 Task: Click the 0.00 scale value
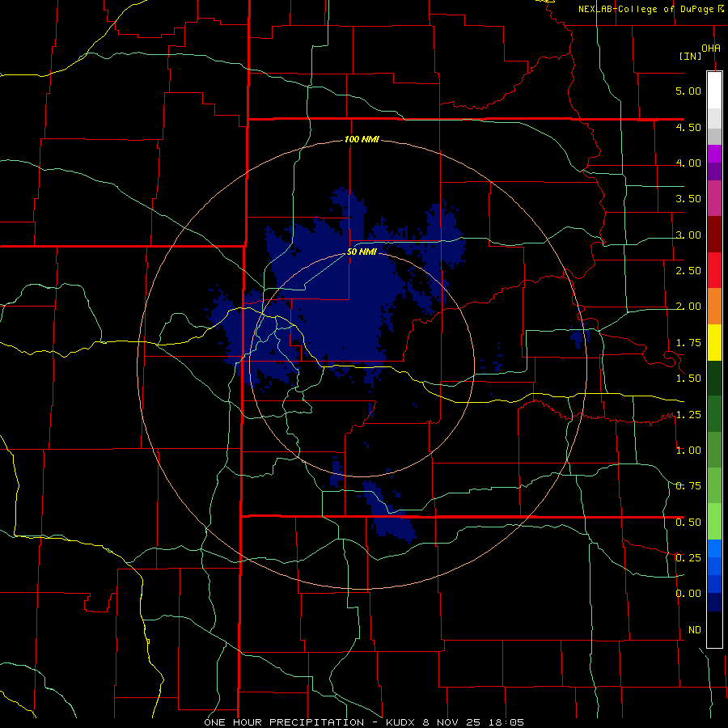(688, 594)
